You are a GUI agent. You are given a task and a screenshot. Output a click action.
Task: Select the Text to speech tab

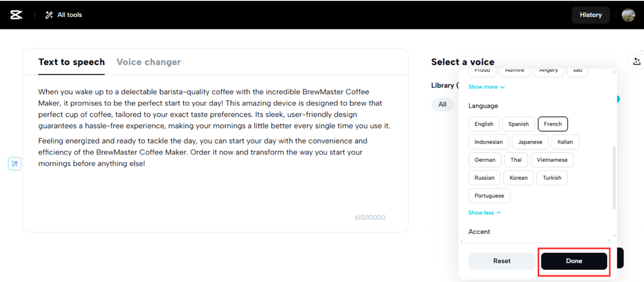(x=71, y=62)
